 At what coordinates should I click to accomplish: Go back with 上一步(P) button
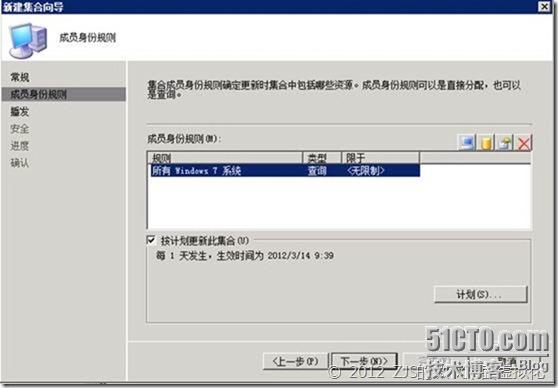coord(295,361)
